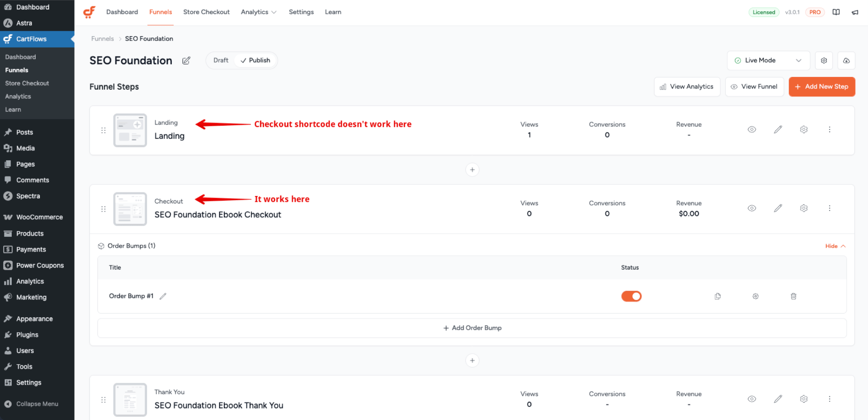The width and height of the screenshot is (868, 420).
Task: Grab the drag handle of the Landing step
Action: point(104,130)
